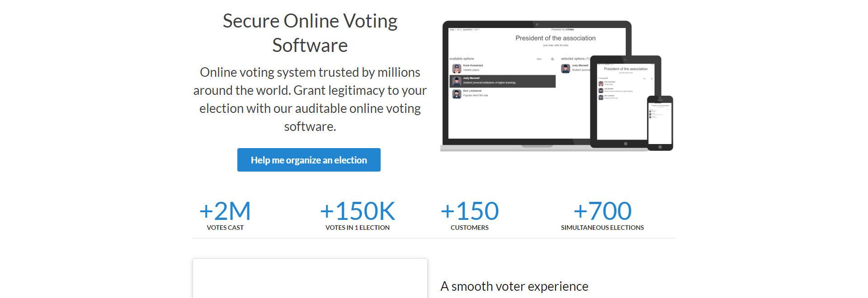Click the phone mockup screen
Screen dimensions: 868x298
(x=660, y=122)
